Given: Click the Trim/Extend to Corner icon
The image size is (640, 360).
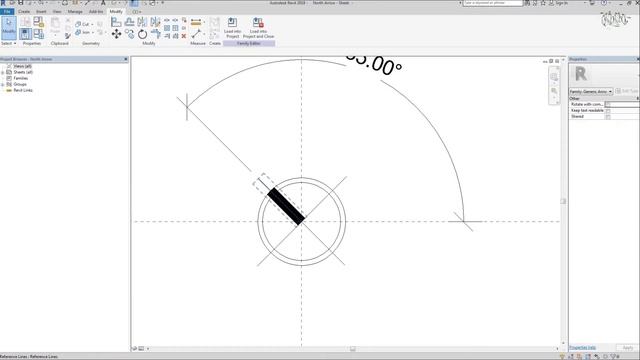Looking at the screenshot, I should point(155,34).
